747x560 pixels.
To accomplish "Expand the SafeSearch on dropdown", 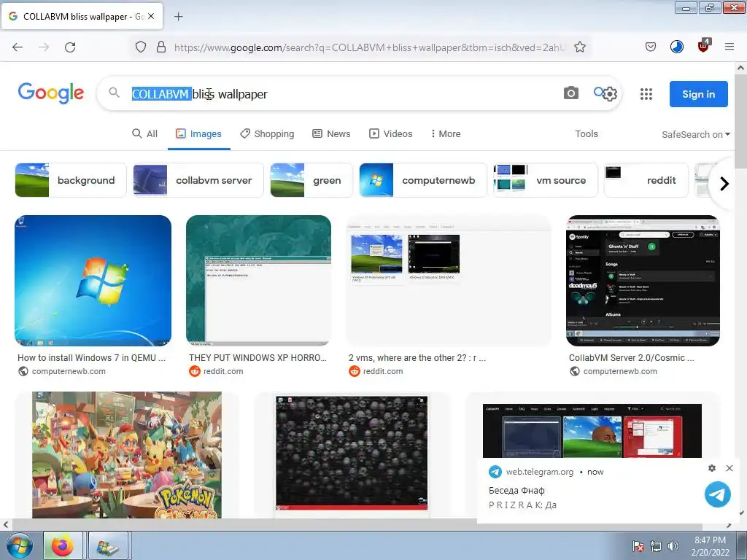I will click(x=695, y=134).
